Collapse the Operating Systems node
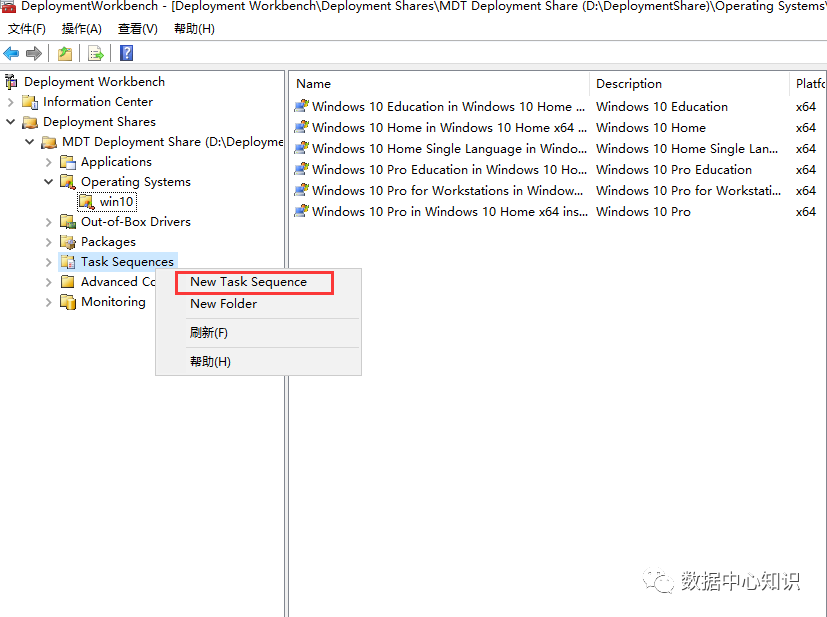 pyautogui.click(x=49, y=182)
